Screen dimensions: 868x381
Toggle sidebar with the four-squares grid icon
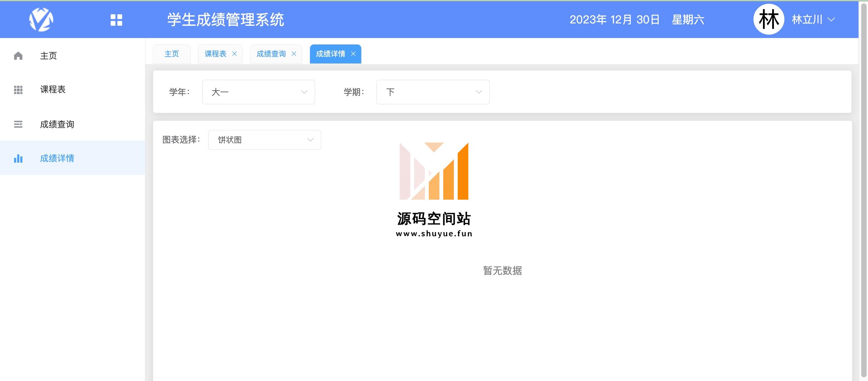tap(116, 20)
